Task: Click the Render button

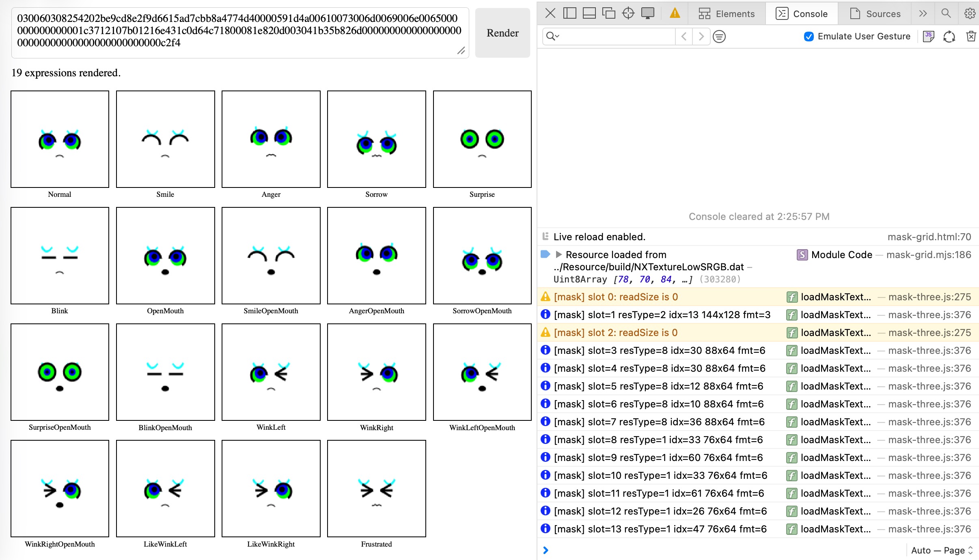Action: (x=502, y=33)
